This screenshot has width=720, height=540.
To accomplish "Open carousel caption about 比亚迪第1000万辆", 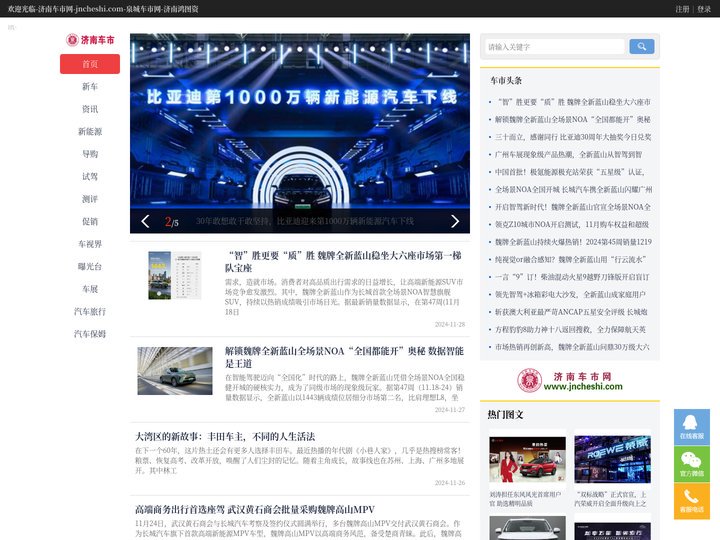I will (305, 221).
